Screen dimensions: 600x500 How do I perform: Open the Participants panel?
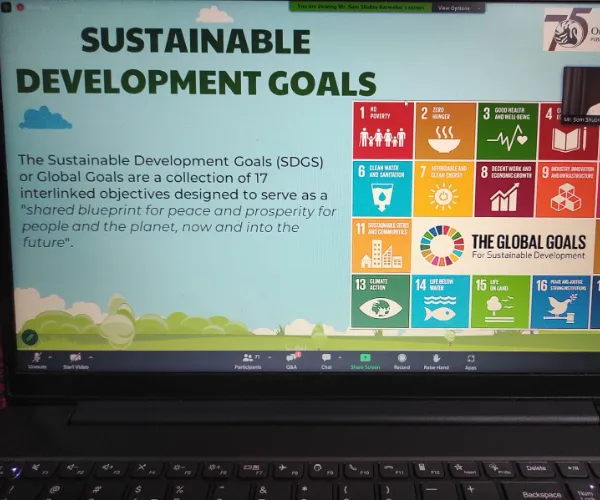pos(248,362)
